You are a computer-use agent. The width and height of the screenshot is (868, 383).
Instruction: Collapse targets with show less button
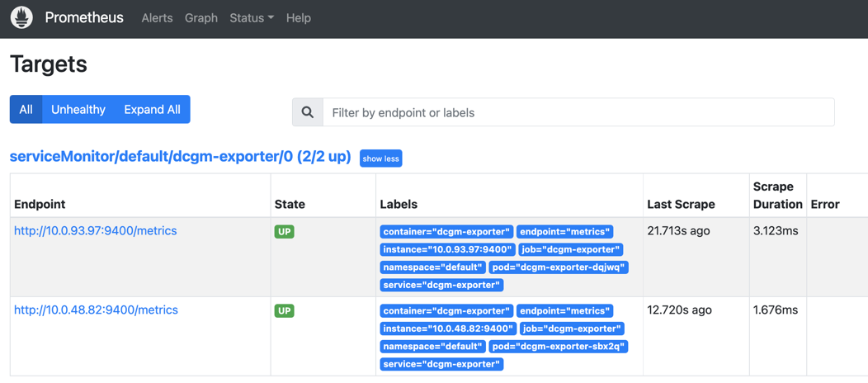[x=381, y=158]
